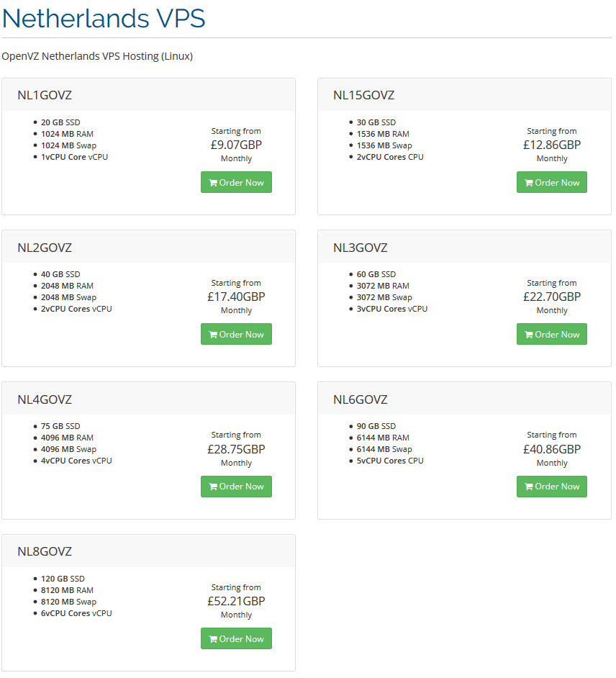Click the 1vCPU Core vCPU spec
This screenshot has height=678, width=616.
[x=74, y=157]
